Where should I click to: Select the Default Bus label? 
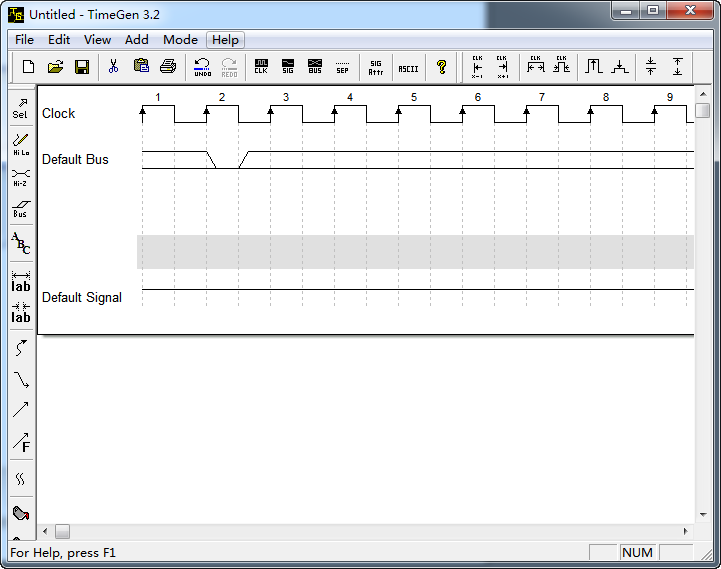tap(75, 160)
